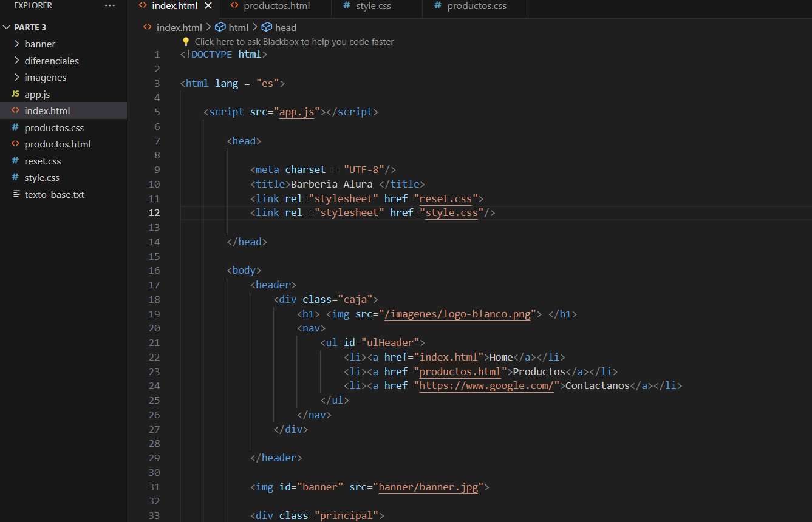The width and height of the screenshot is (812, 522).
Task: Expand the banner folder
Action: click(x=63, y=44)
